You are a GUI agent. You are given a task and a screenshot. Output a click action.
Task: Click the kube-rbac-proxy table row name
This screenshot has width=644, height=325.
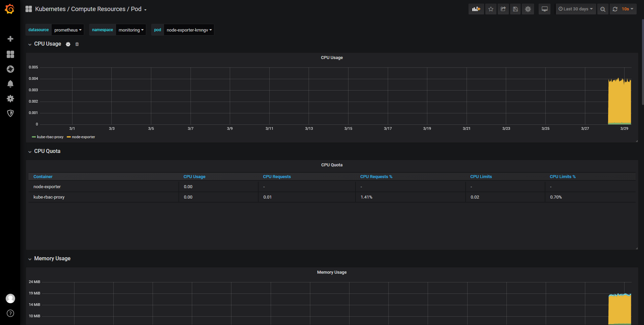coord(49,197)
